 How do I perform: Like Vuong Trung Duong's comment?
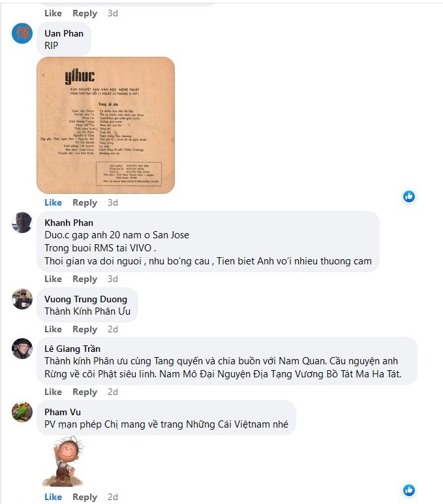[53, 329]
